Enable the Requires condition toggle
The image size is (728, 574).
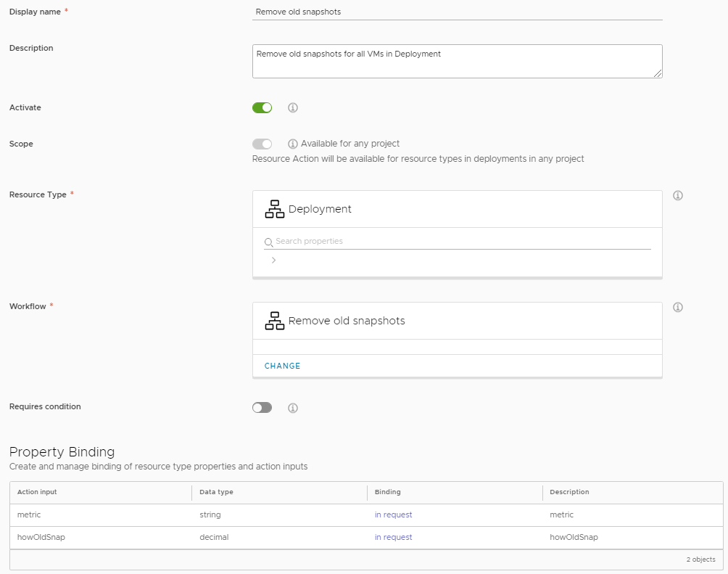[x=262, y=408]
